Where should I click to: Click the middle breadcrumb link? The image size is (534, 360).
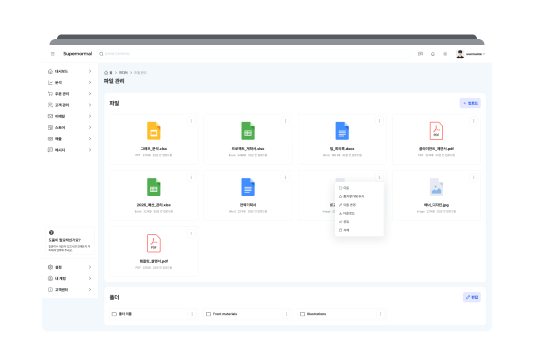point(123,73)
